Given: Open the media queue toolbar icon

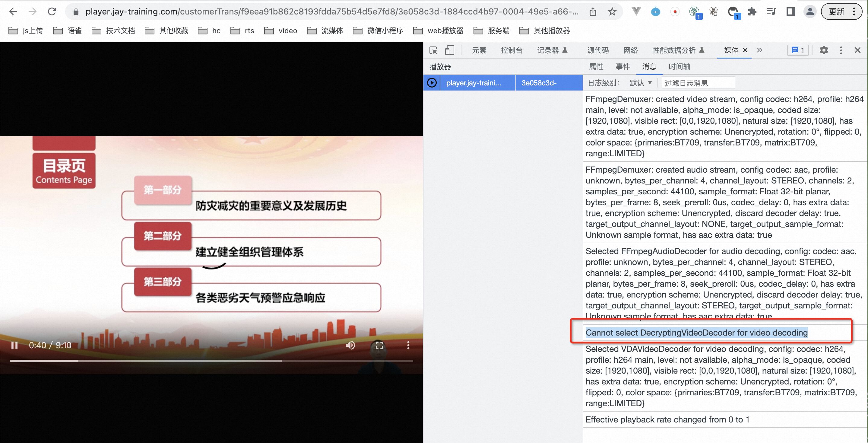Looking at the screenshot, I should 771,12.
